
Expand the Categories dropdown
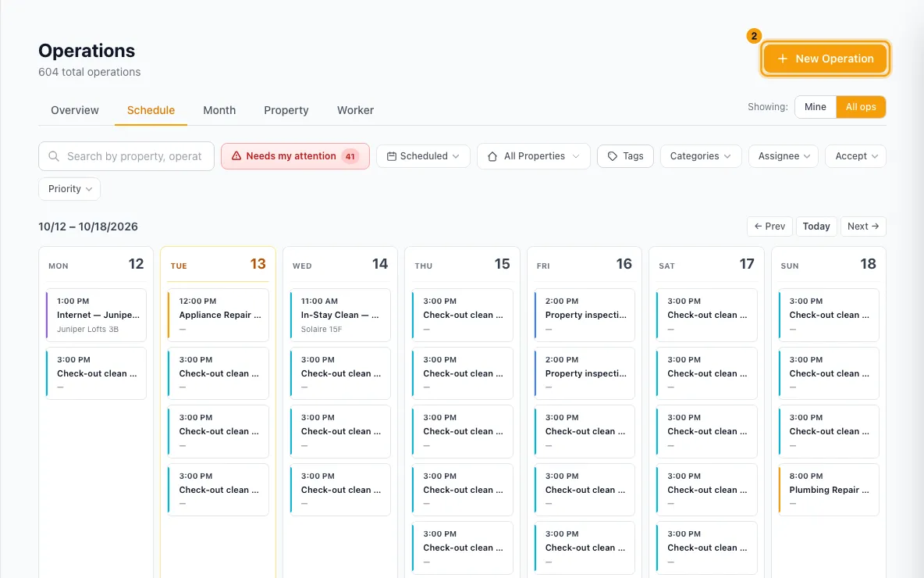[x=701, y=156]
